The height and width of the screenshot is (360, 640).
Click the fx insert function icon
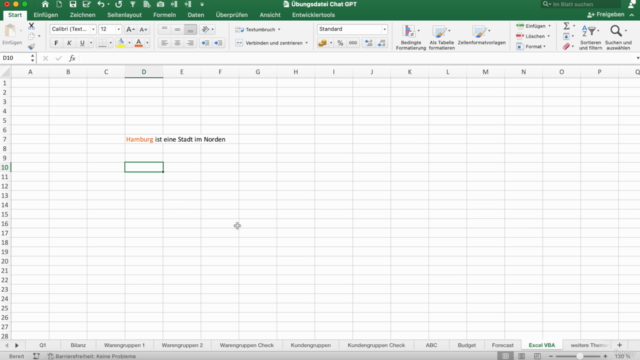pos(72,58)
